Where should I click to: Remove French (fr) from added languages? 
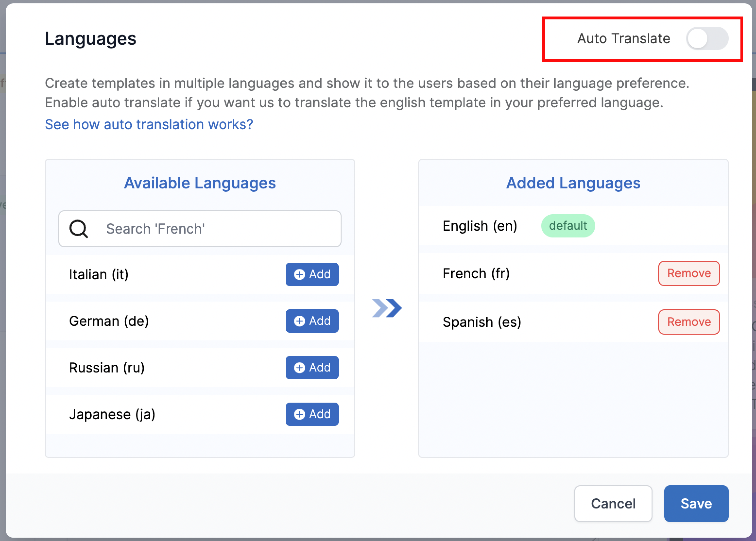(x=689, y=273)
